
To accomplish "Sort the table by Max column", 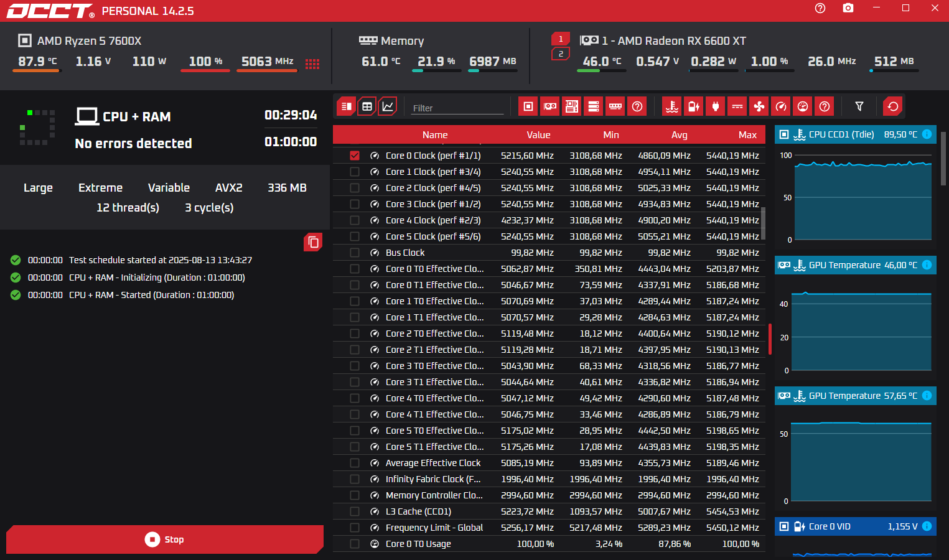I will tap(747, 135).
